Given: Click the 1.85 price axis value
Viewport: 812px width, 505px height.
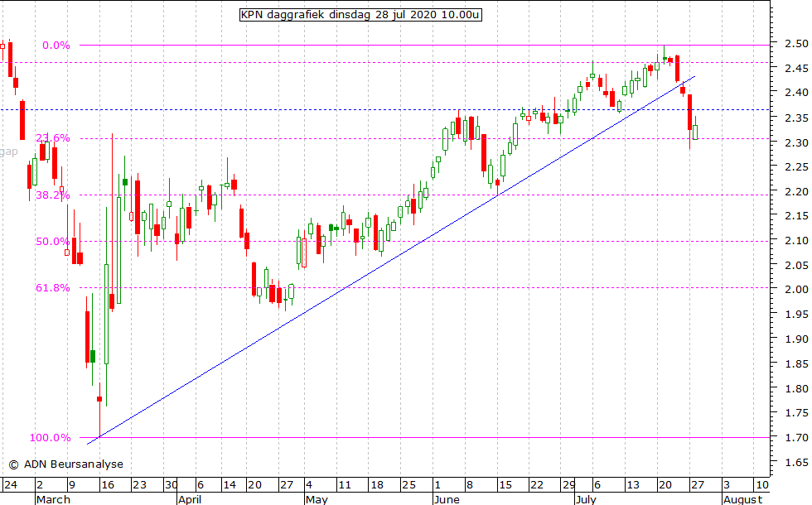Looking at the screenshot, I should click(796, 363).
